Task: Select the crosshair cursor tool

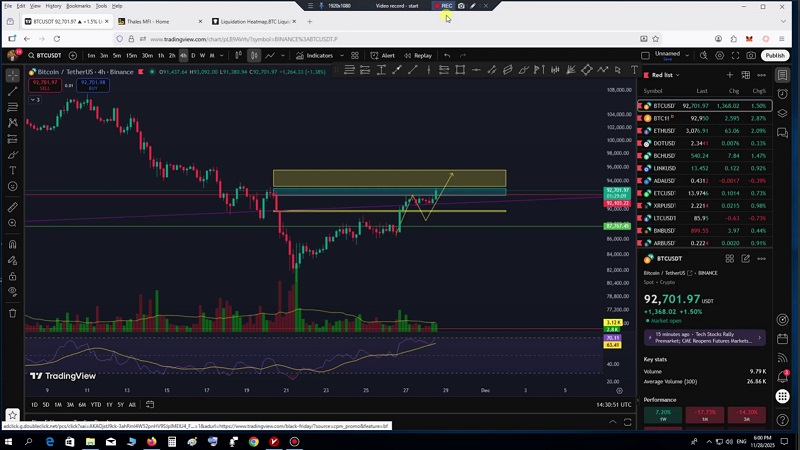Action: (12, 75)
